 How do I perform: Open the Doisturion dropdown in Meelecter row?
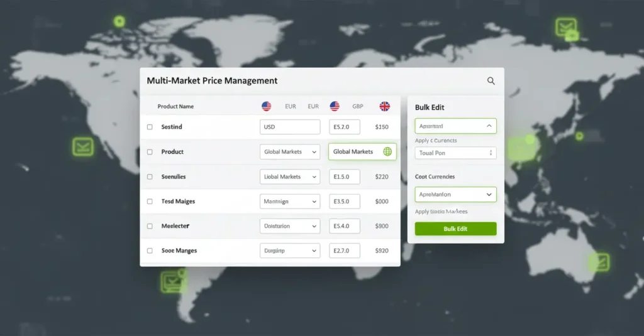(x=290, y=226)
